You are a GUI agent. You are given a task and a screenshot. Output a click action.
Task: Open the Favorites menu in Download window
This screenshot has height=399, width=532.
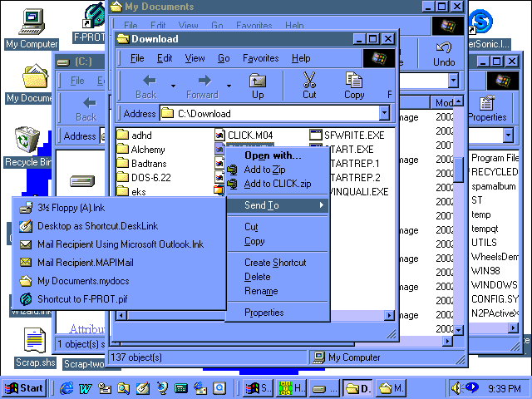click(260, 58)
